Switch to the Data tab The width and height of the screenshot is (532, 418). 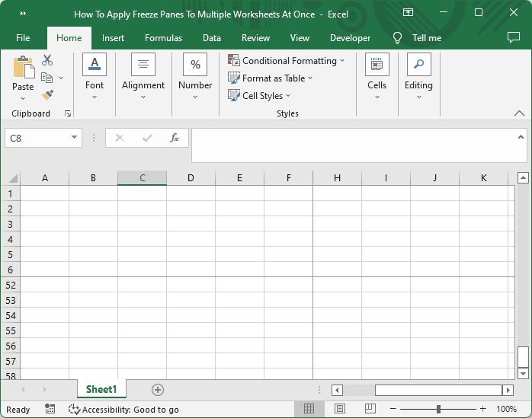tap(212, 38)
